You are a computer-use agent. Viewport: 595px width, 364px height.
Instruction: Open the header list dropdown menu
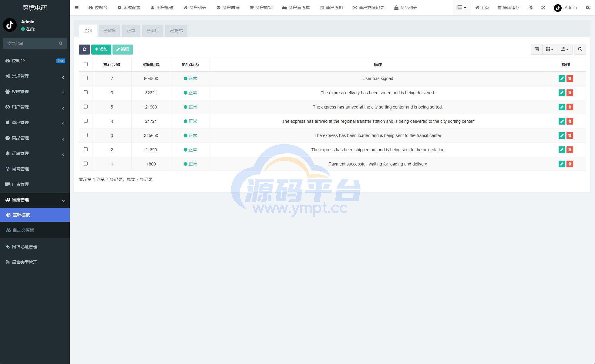462,8
